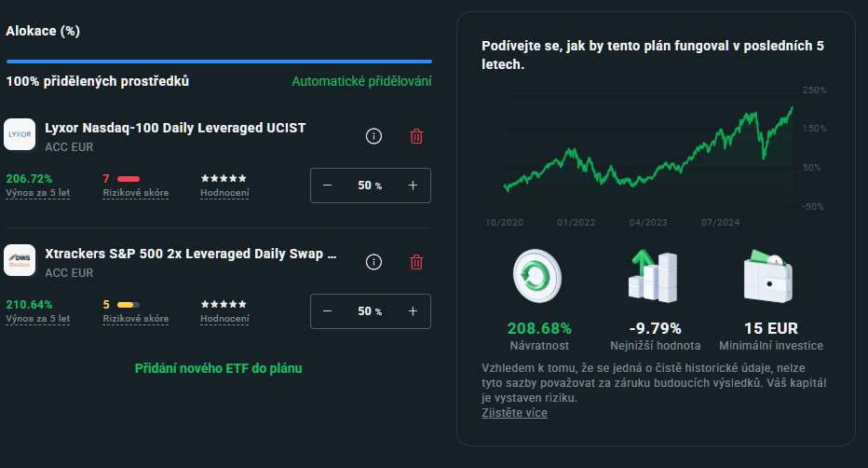The width and height of the screenshot is (868, 468).
Task: Click the DWS Xtrackers logo thumbnail
Action: pyautogui.click(x=20, y=260)
